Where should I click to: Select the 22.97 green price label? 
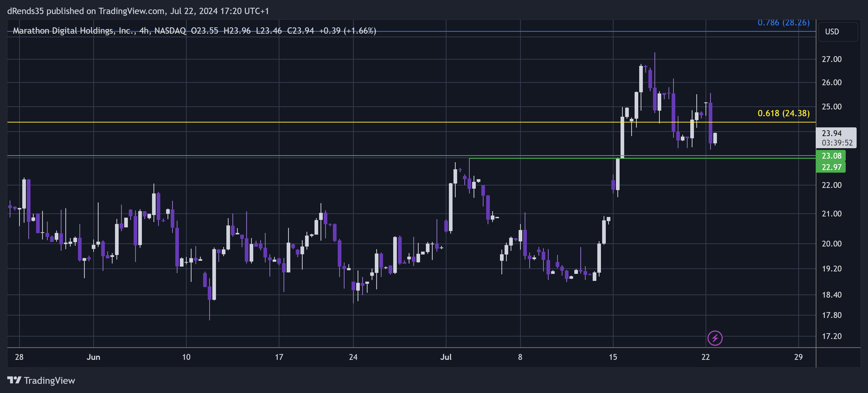[831, 167]
